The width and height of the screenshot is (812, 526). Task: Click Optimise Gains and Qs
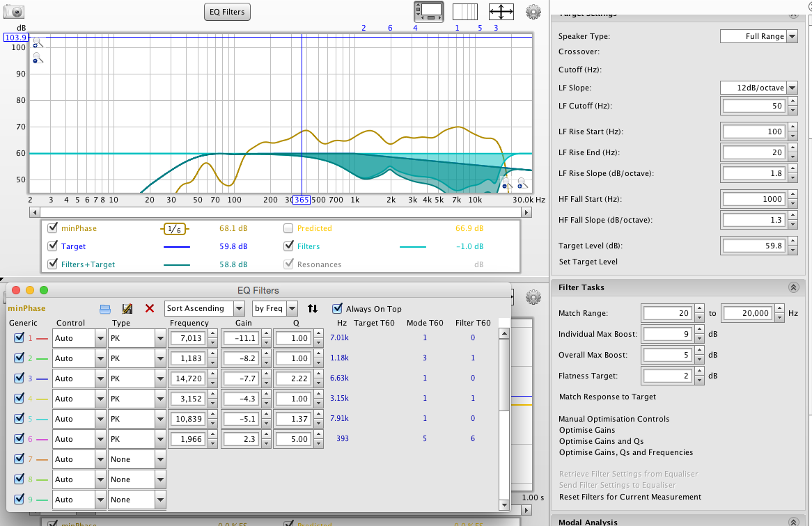click(x=601, y=441)
